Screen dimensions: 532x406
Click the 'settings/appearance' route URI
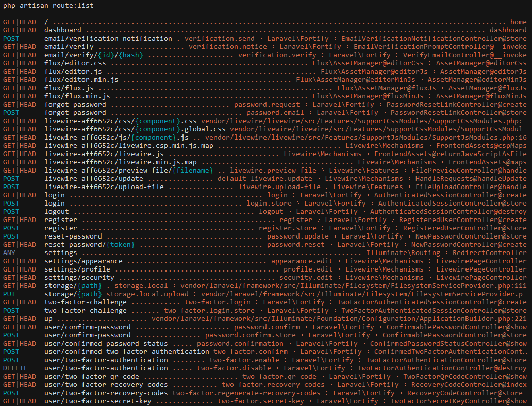[x=84, y=261]
